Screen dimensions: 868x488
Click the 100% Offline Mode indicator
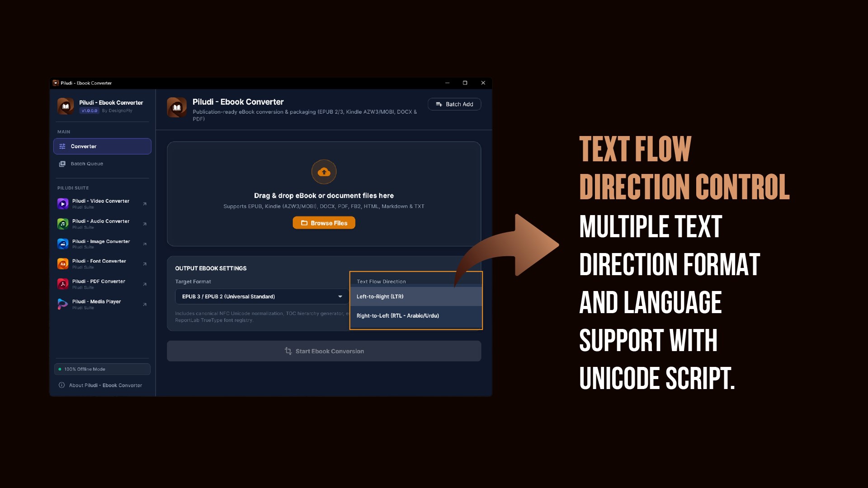click(x=102, y=369)
